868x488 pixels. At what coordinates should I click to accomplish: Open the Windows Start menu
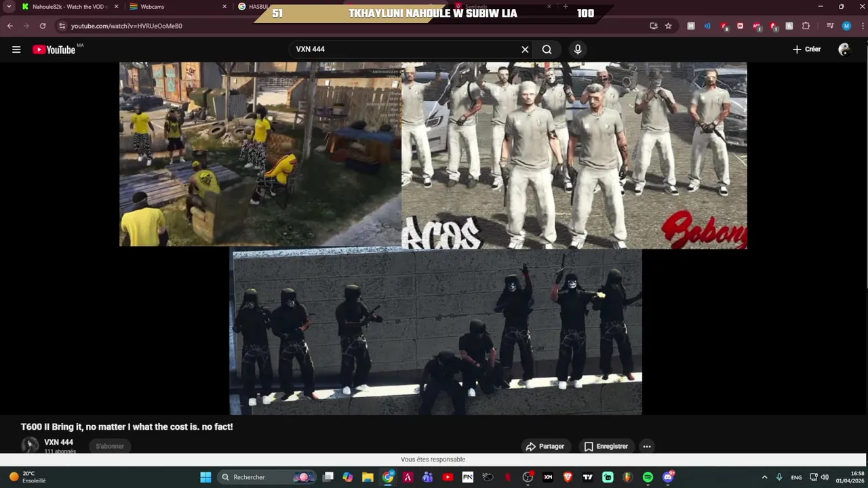pyautogui.click(x=205, y=477)
